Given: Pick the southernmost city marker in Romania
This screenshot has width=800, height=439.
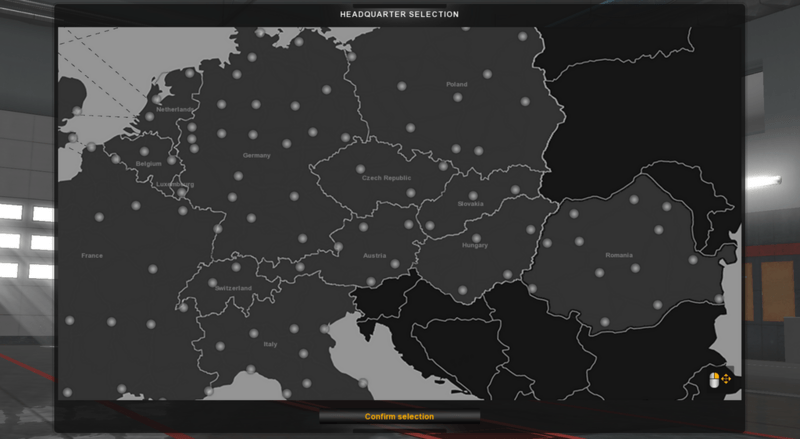Looking at the screenshot, I should click(605, 322).
